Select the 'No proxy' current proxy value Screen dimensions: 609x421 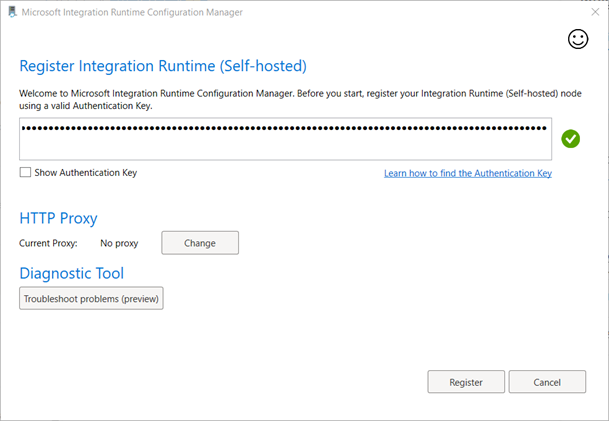click(x=119, y=244)
